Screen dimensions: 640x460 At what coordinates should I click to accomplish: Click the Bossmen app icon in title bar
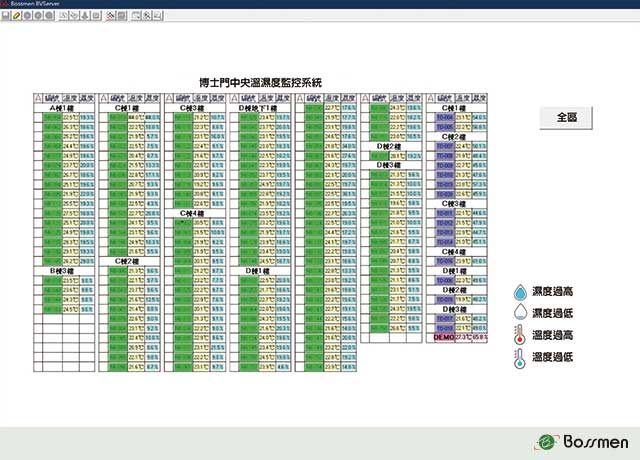[x=5, y=5]
